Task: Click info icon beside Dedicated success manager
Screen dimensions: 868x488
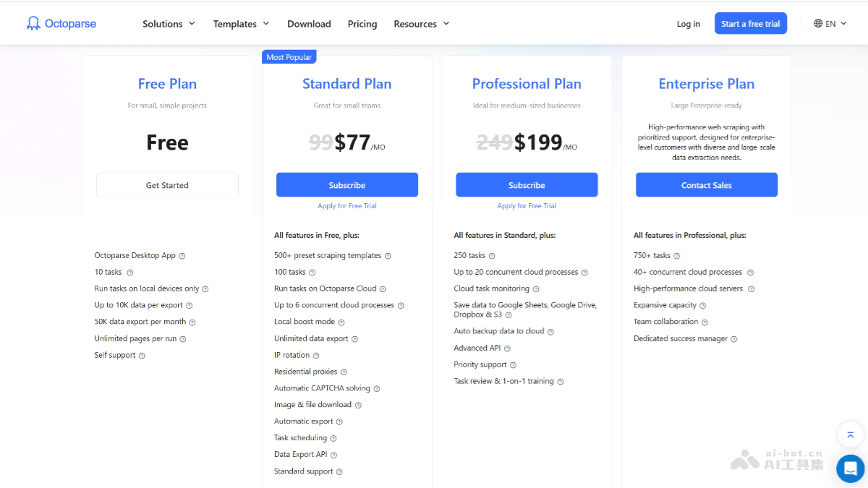Action: point(734,339)
